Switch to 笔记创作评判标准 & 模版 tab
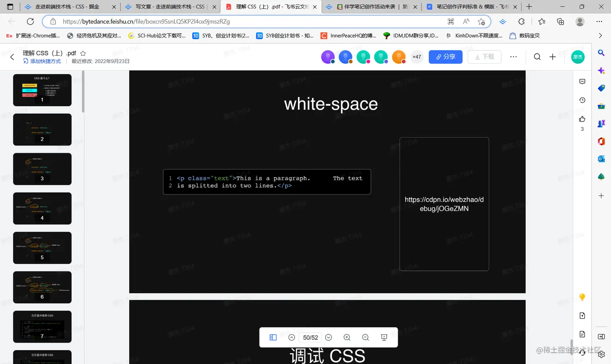Screen dimensions: 611x364 pos(471,6)
